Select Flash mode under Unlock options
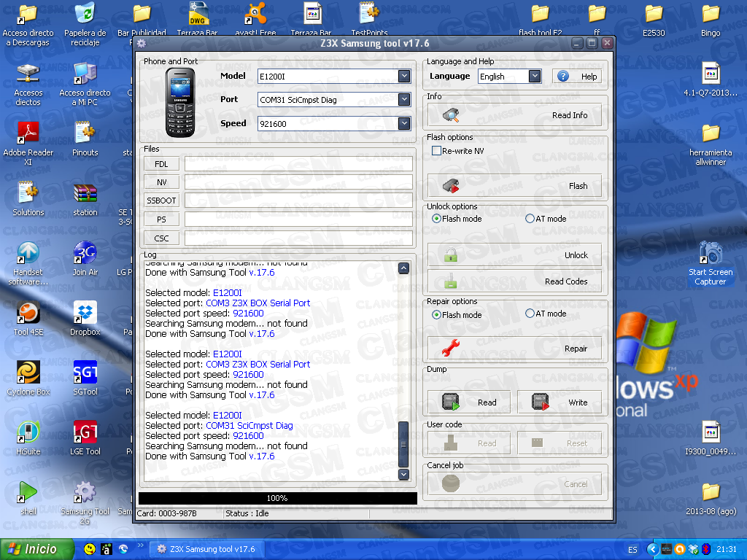The width and height of the screenshot is (747, 560). tap(436, 219)
